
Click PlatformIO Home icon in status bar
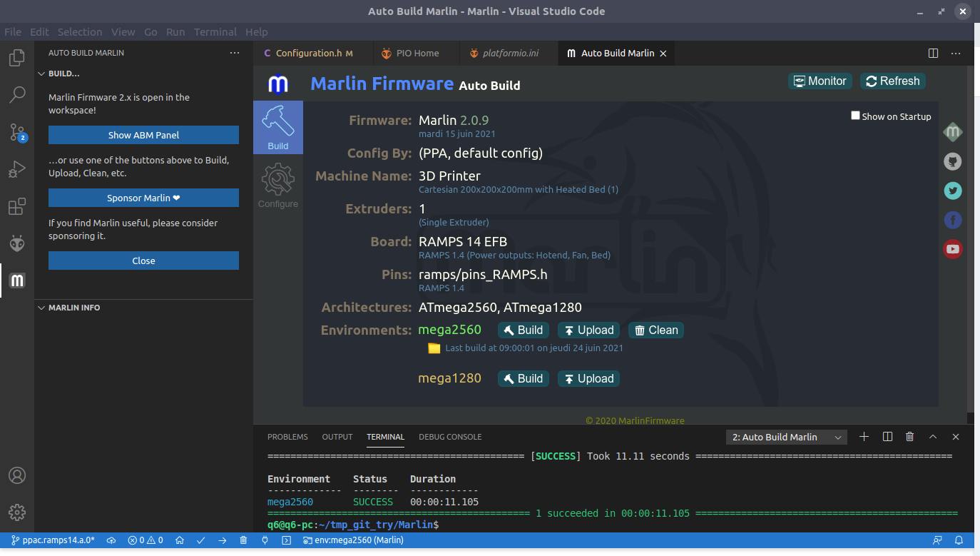tap(180, 540)
